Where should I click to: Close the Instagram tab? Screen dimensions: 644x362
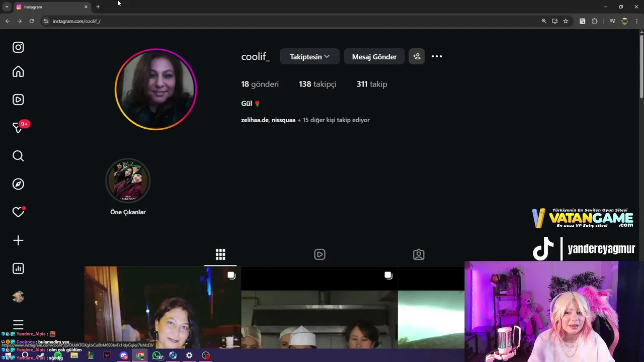86,7
